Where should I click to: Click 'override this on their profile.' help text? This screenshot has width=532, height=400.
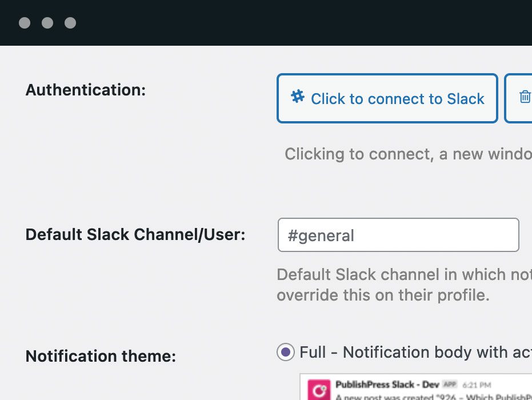coord(383,295)
